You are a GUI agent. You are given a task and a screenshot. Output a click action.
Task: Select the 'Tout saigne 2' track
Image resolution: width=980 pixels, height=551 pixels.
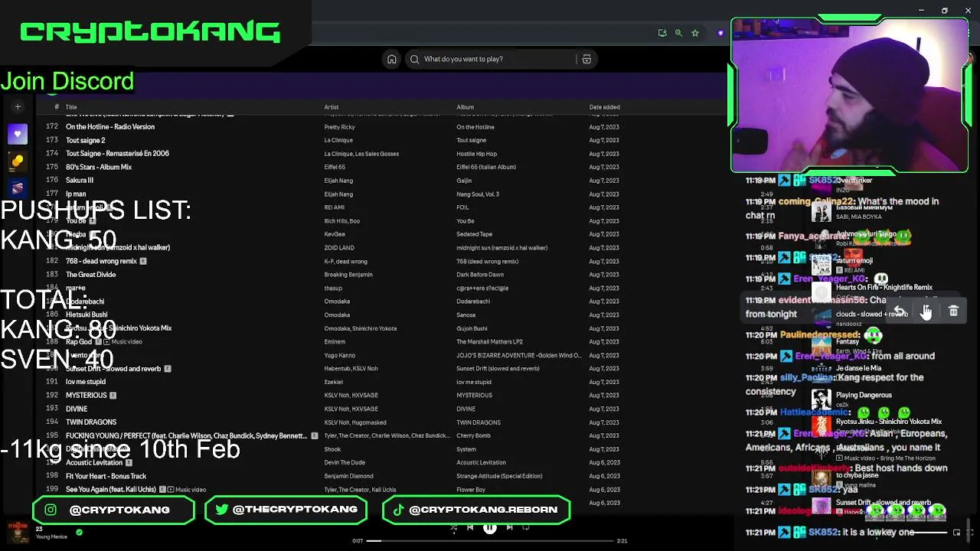tap(86, 140)
